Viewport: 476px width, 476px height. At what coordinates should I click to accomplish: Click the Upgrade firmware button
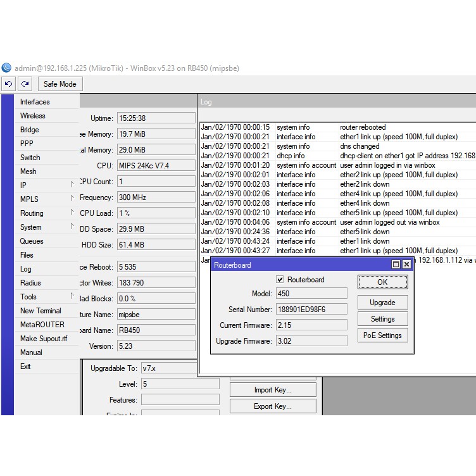(x=382, y=303)
